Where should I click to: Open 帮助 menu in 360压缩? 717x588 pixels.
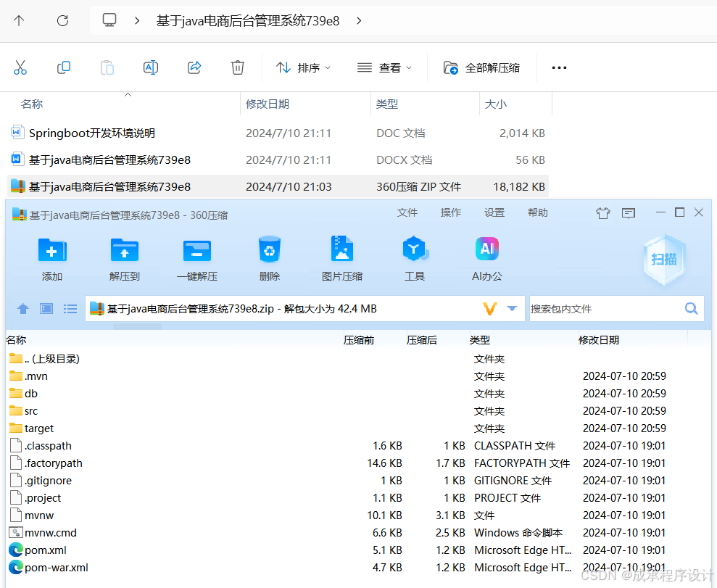pyautogui.click(x=538, y=212)
